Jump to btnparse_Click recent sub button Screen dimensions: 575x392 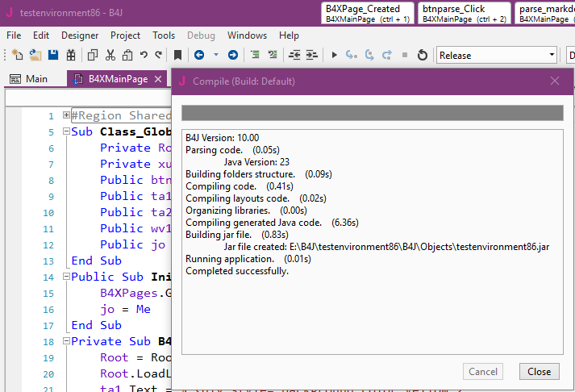click(465, 13)
